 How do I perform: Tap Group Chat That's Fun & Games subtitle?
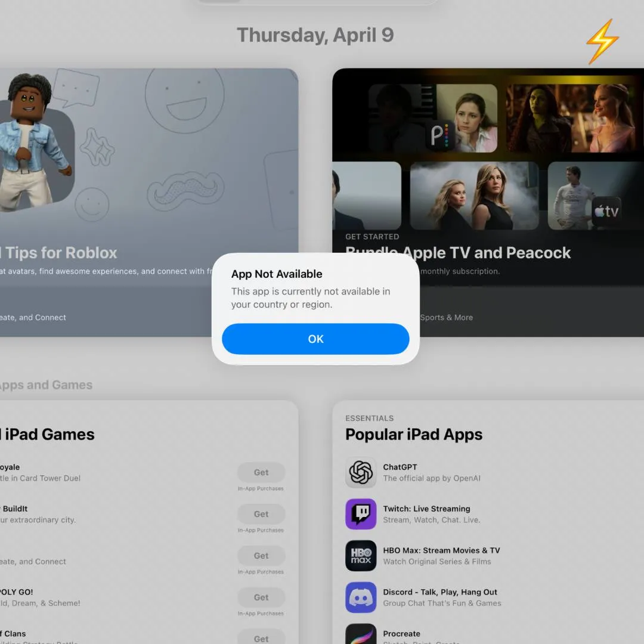pos(442,603)
